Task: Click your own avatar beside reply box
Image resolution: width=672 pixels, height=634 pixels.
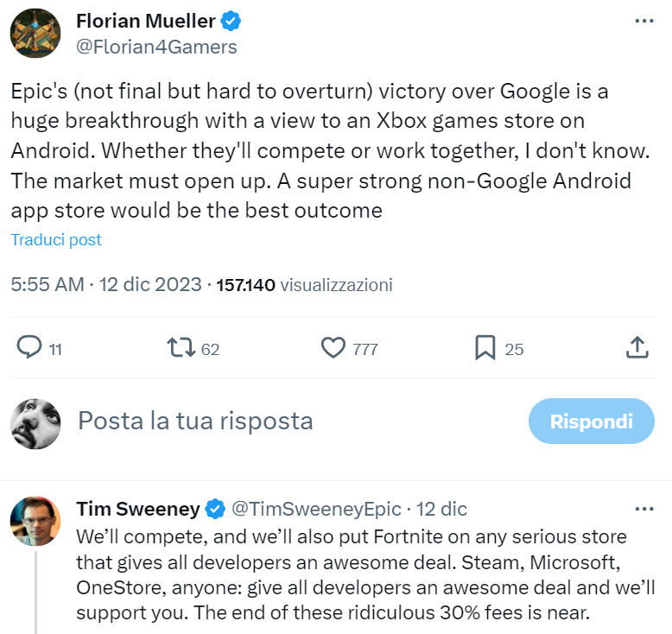Action: [35, 423]
